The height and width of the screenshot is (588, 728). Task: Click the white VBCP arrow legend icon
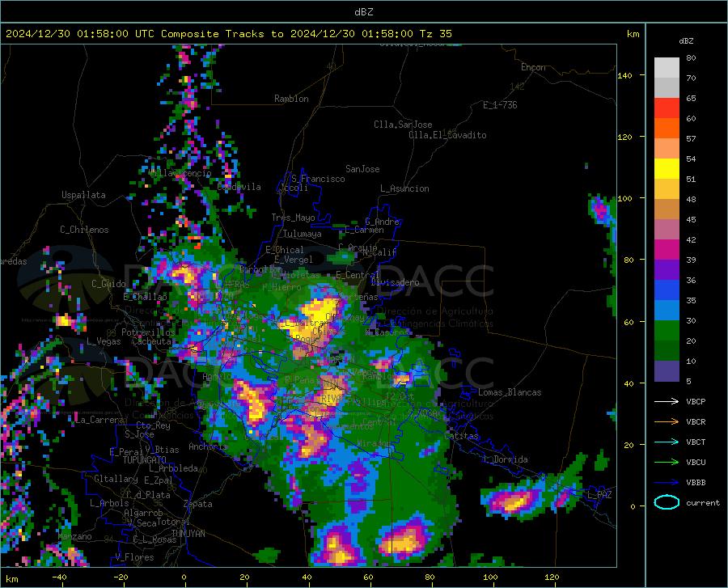pos(667,401)
